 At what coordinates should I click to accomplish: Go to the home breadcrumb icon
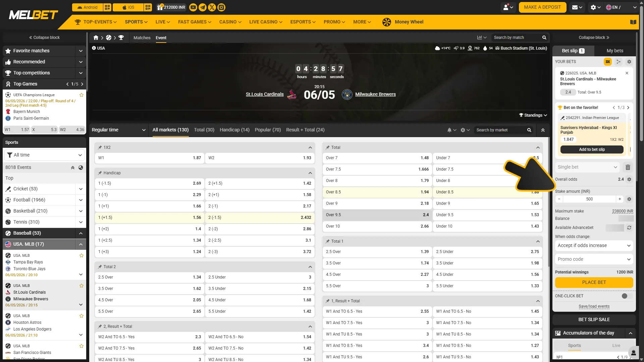96,38
